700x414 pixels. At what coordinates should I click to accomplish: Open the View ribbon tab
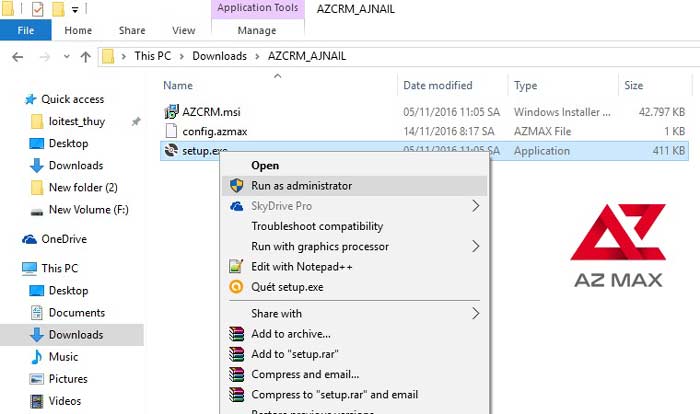click(x=183, y=30)
